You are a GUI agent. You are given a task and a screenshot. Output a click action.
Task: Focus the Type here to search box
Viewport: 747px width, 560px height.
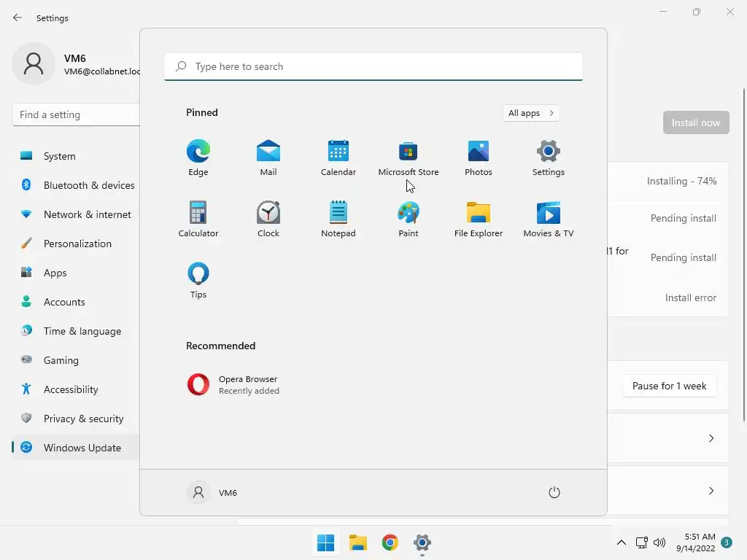tap(373, 66)
